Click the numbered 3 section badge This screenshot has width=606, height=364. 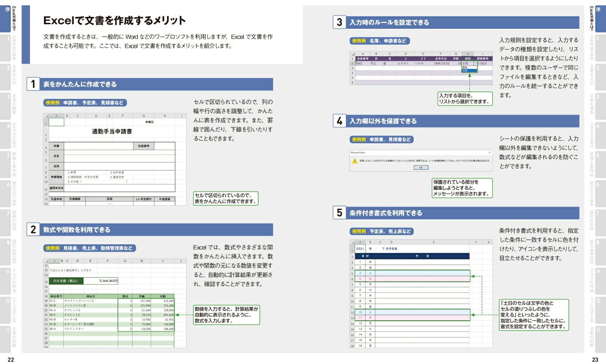point(339,22)
